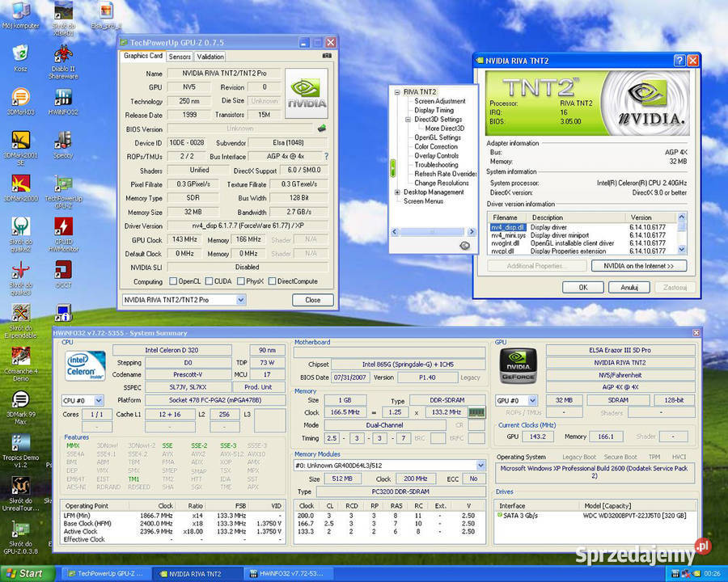
Task: Close the HWiNFO32 System Summary window
Action: [x=696, y=333]
